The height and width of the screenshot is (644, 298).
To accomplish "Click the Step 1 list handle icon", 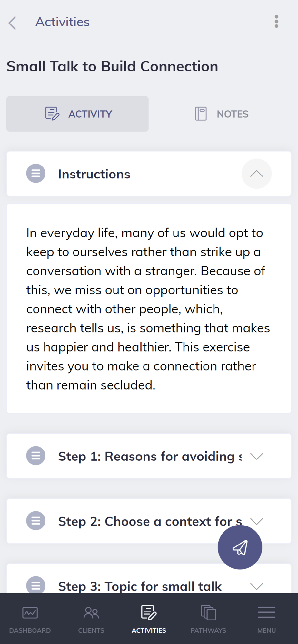I will tap(36, 456).
